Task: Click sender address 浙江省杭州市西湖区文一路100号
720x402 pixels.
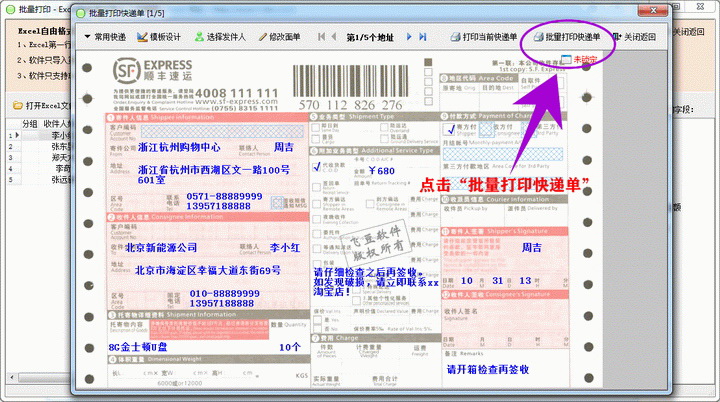Action: [x=214, y=170]
